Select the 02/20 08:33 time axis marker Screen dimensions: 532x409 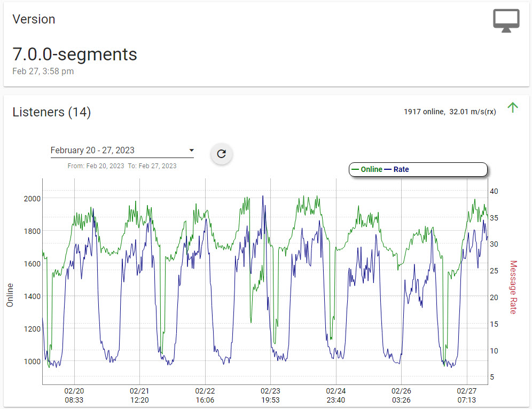coord(74,395)
